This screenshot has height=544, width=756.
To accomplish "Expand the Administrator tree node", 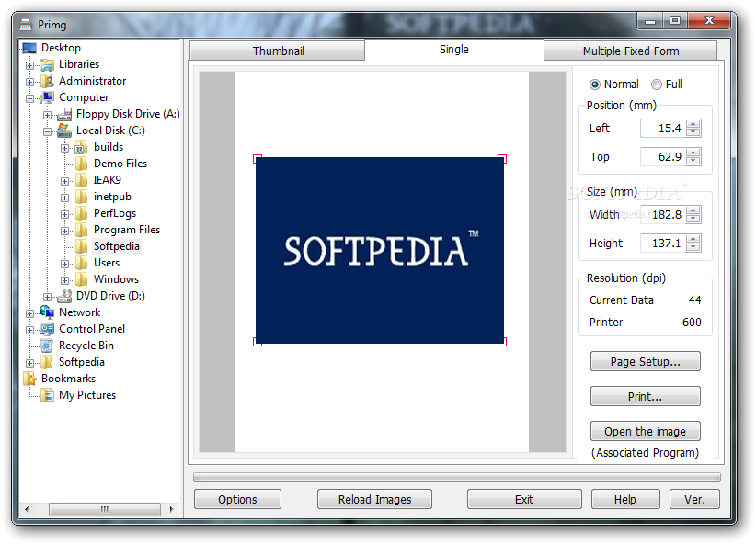I will coord(30,82).
